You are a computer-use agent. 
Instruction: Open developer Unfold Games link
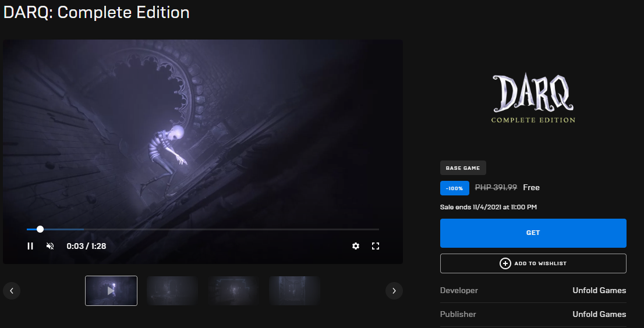pos(599,290)
